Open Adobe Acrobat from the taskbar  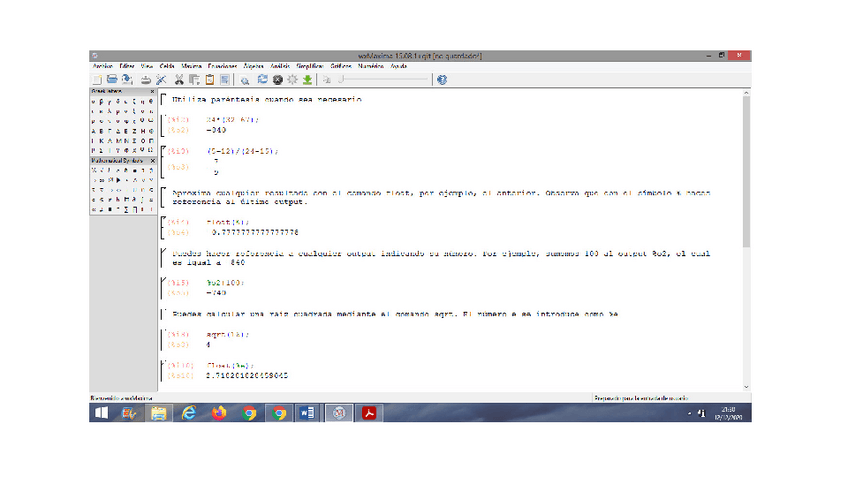[369, 413]
